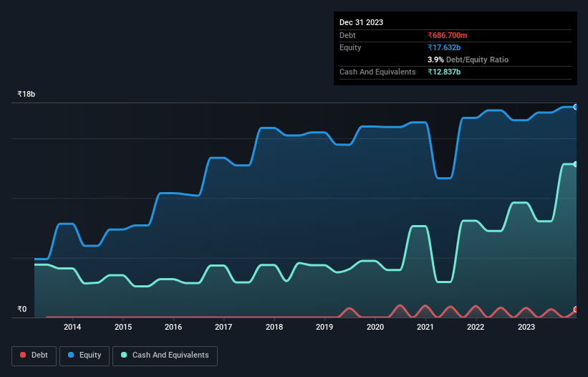The image size is (588, 377).
Task: Click the 2017 x-axis label
Action: click(223, 327)
